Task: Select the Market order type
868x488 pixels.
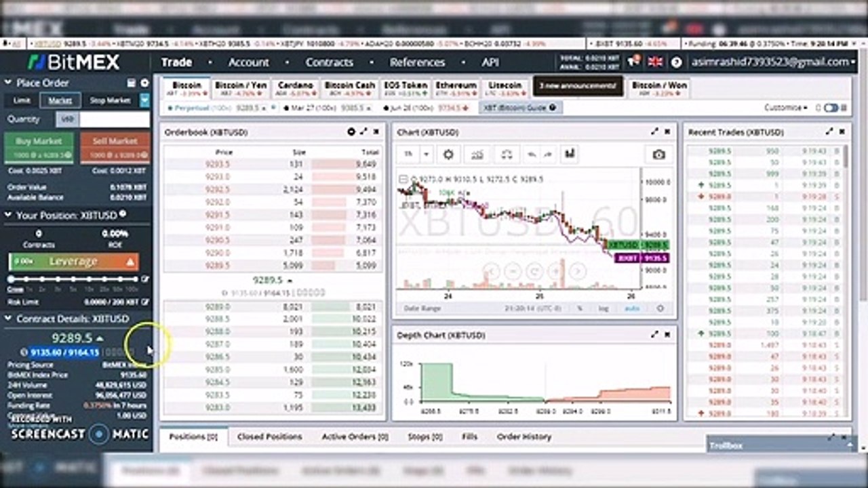Action: pos(60,100)
